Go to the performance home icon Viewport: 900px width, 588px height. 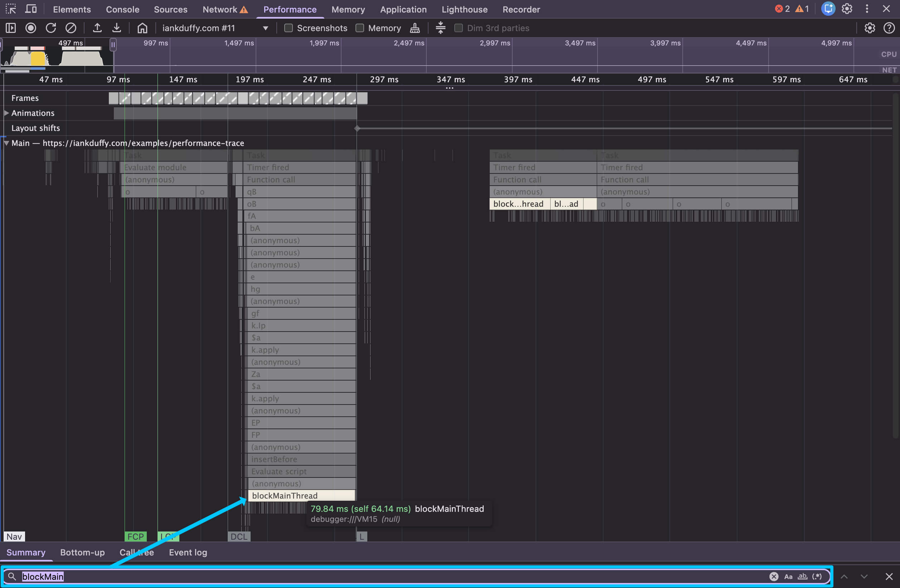[x=142, y=28]
